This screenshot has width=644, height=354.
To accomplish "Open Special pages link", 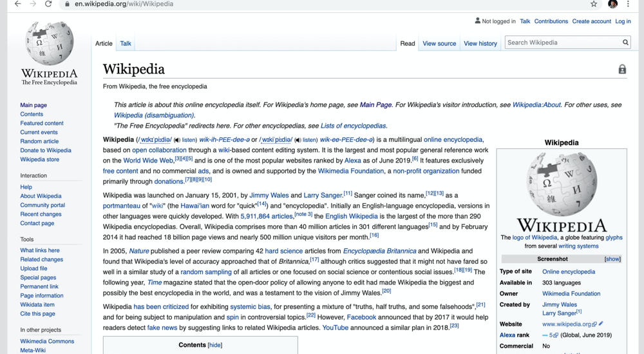I will click(38, 277).
